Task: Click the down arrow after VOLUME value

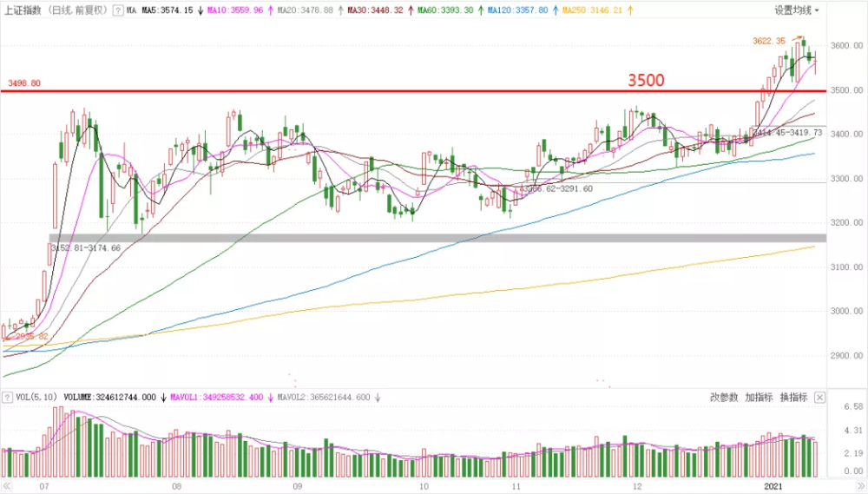Action: (162, 397)
